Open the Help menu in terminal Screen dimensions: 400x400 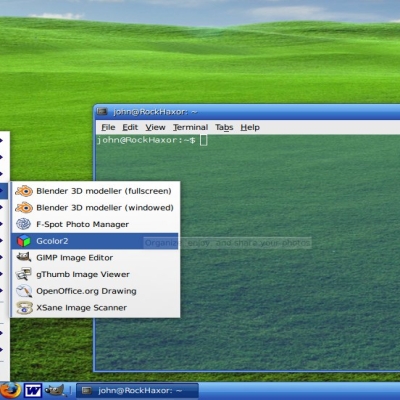[x=250, y=127]
